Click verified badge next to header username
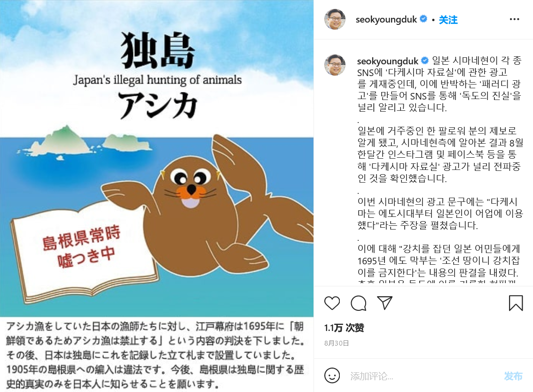533x392 pixels. (x=423, y=19)
